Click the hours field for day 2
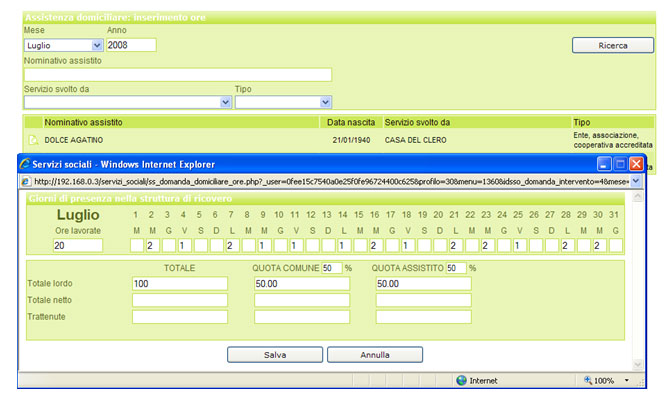Image resolution: width=668 pixels, height=398 pixels. tap(152, 245)
